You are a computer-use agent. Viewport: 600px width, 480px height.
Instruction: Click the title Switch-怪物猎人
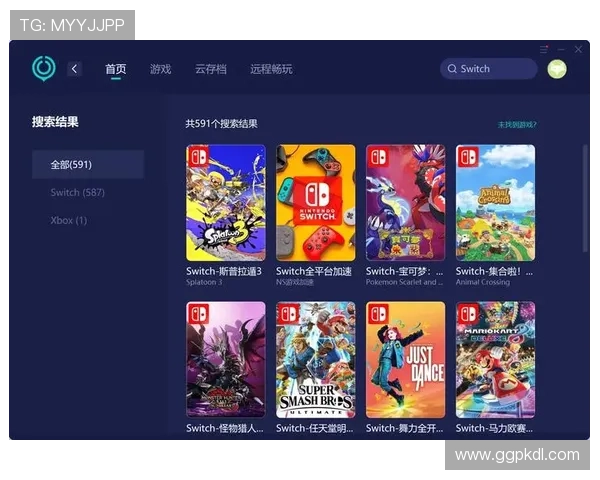click(x=225, y=428)
